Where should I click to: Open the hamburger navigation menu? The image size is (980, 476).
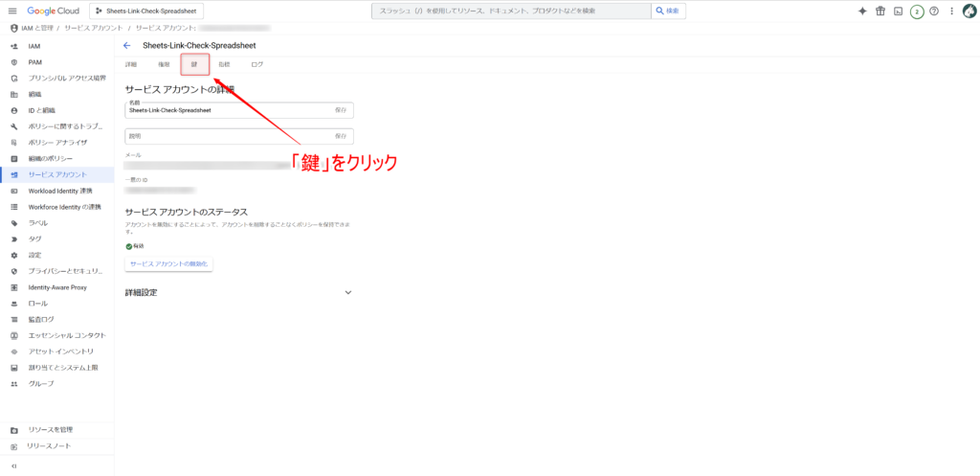click(12, 11)
